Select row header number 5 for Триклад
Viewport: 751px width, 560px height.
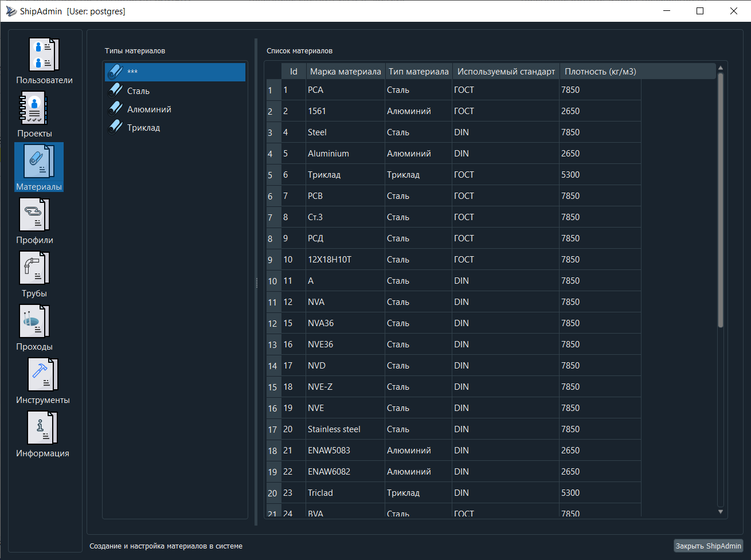[x=271, y=175]
